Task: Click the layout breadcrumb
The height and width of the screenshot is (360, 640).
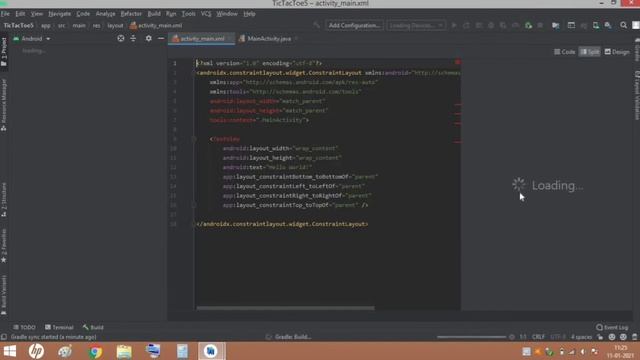Action: [115, 25]
